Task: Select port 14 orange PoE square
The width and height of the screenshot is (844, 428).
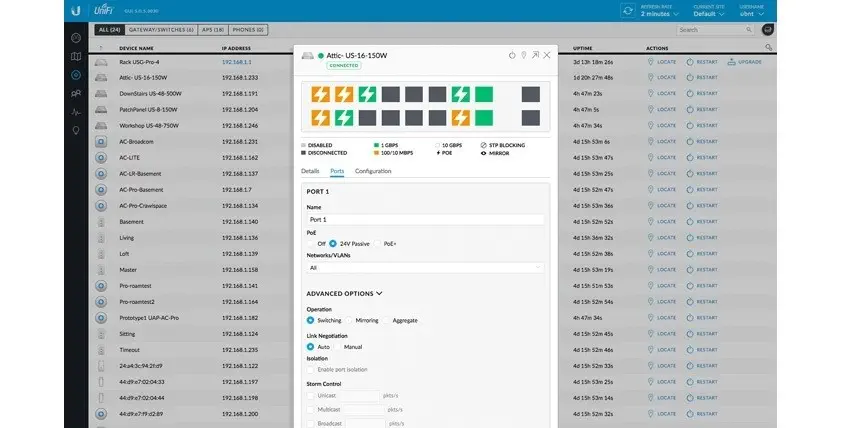Action: [460, 118]
